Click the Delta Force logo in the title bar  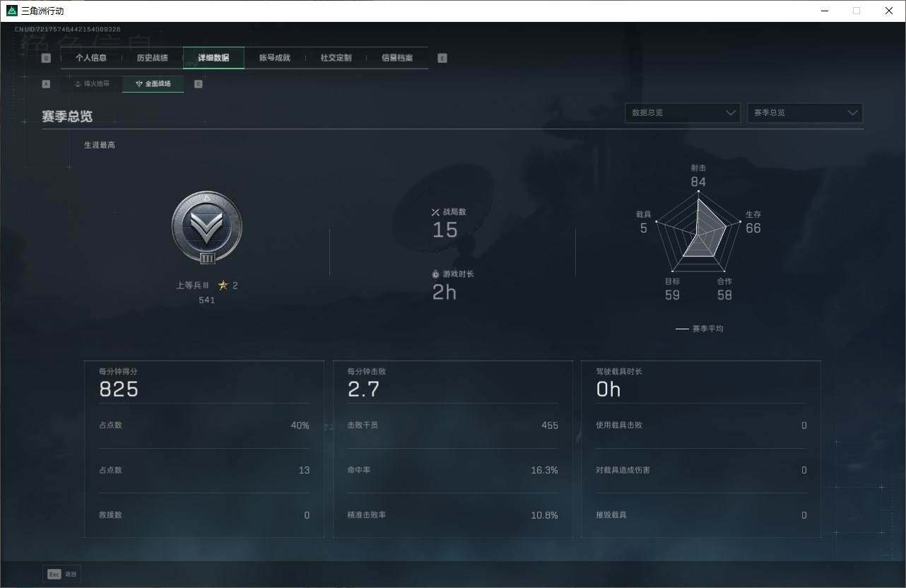pyautogui.click(x=11, y=11)
